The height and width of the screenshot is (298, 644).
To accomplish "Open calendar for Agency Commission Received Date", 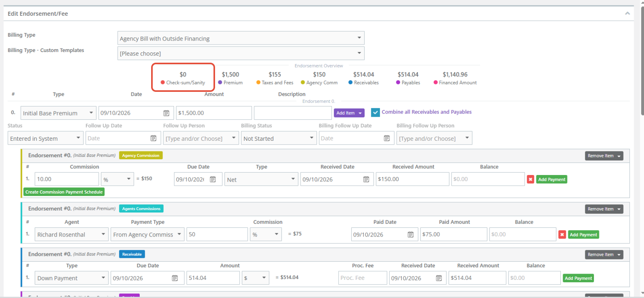I will [366, 179].
